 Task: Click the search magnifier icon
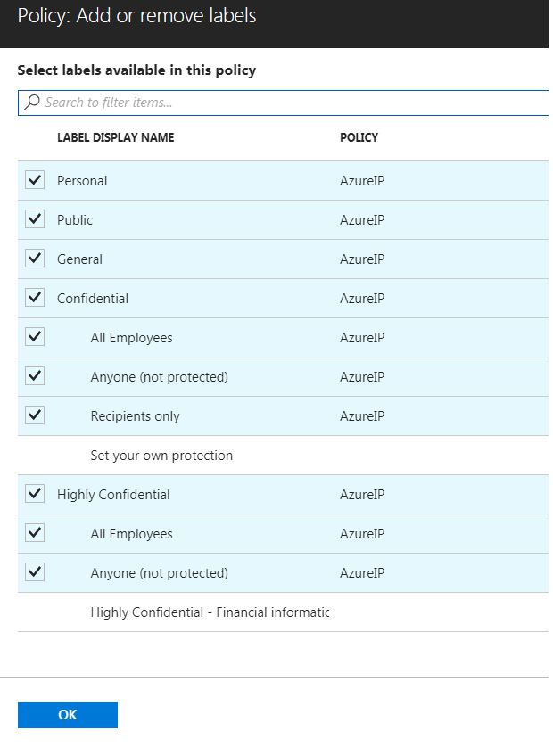coord(30,103)
